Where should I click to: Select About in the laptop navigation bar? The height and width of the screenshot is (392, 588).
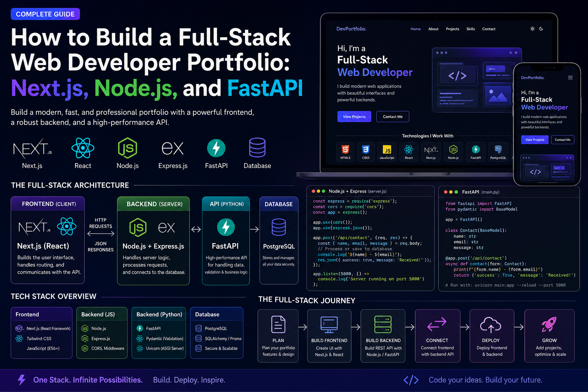[x=433, y=29]
